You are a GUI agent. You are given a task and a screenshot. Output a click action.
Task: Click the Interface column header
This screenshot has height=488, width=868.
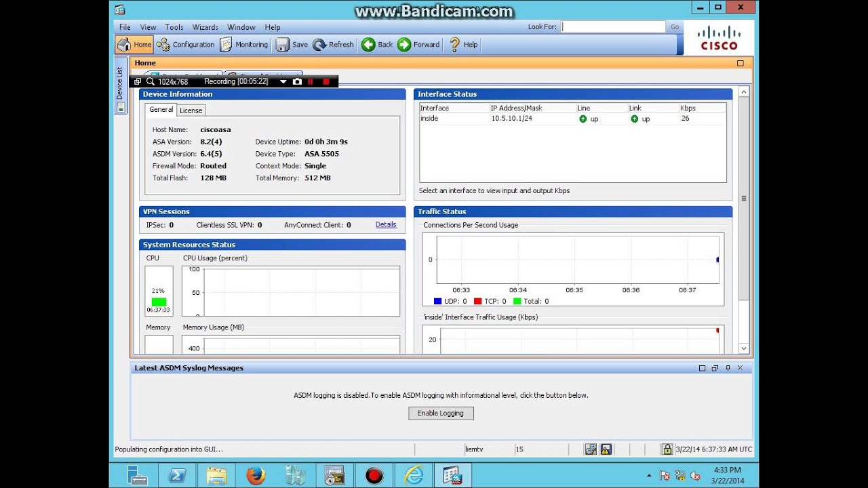[454, 108]
